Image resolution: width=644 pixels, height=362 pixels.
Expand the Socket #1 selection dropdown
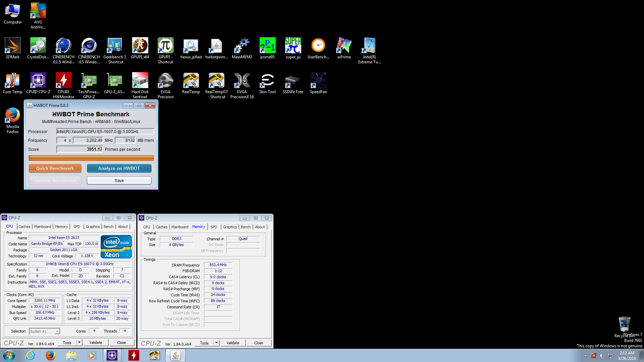pos(57,331)
